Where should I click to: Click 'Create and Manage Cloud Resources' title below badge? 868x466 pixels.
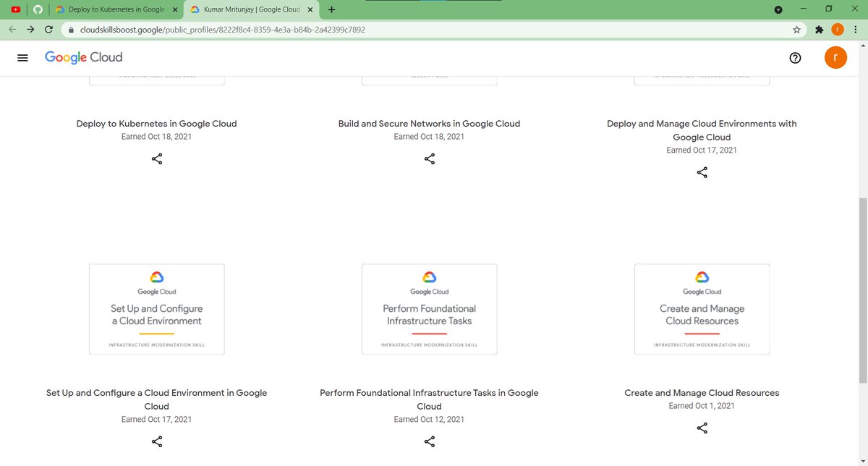tap(702, 393)
